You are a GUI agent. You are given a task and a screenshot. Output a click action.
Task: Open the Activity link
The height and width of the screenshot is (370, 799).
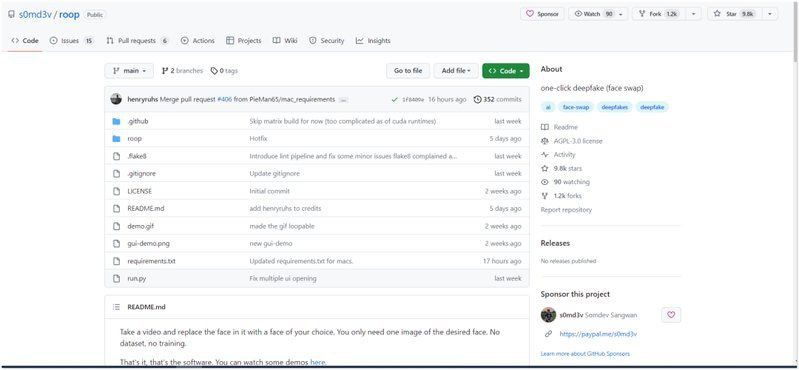pos(558,154)
